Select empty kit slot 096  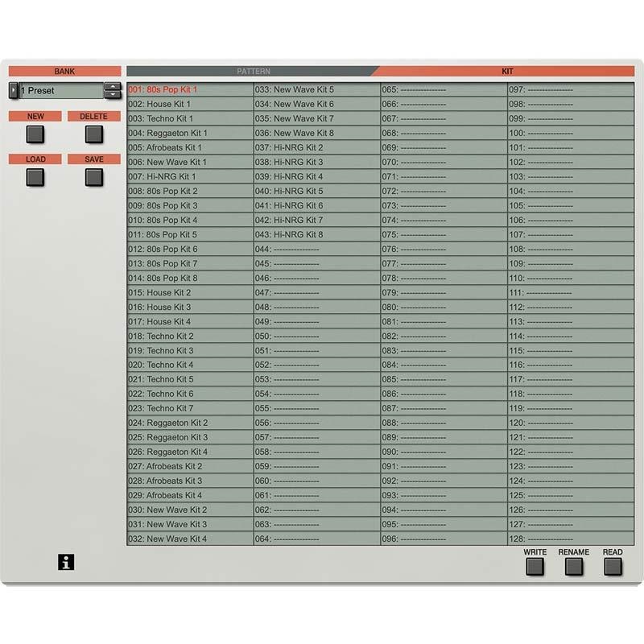coord(444,539)
